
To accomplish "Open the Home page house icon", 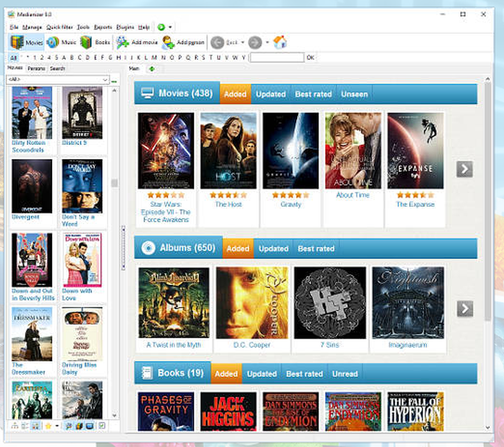I will point(280,42).
